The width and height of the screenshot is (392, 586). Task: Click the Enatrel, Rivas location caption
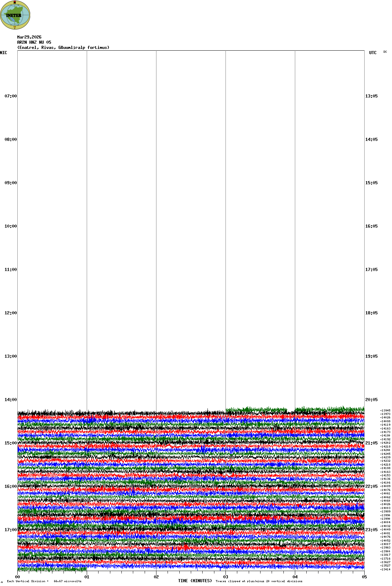tap(63, 48)
